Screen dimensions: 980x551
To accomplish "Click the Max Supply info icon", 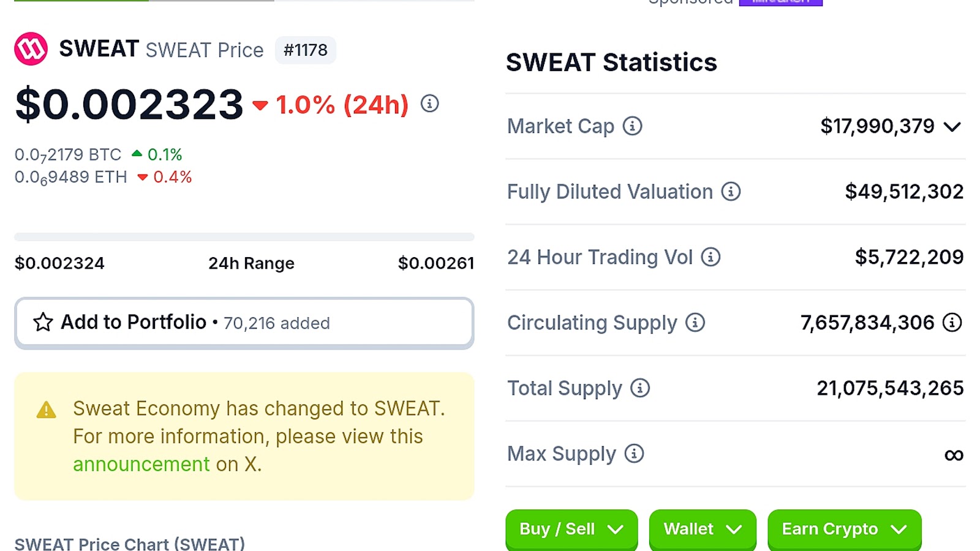I will [x=634, y=454].
